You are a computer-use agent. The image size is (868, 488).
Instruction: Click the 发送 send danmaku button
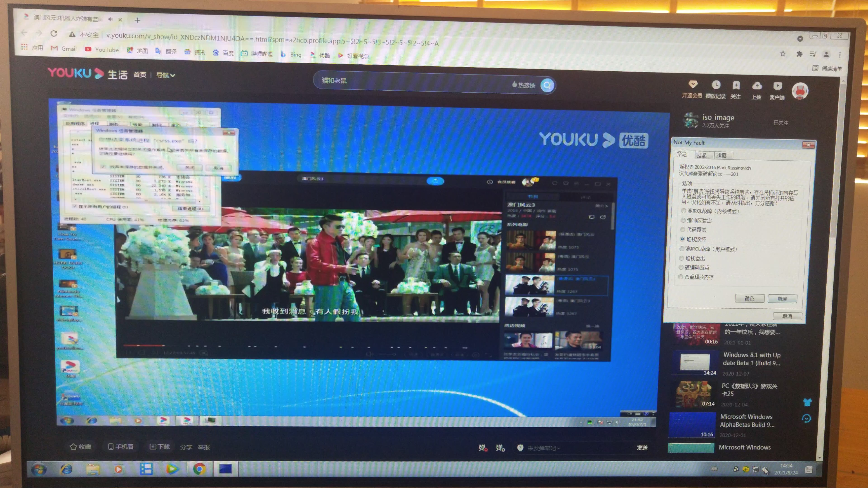642,448
